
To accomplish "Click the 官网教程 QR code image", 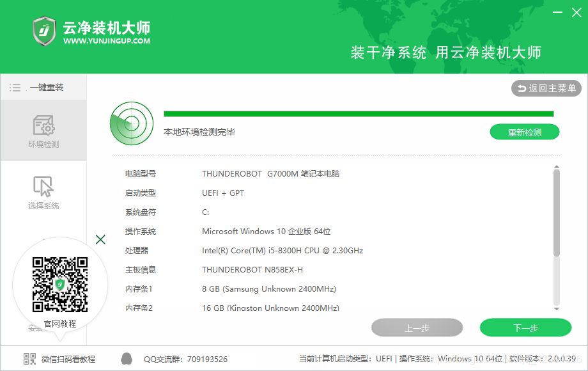I will tap(60, 285).
